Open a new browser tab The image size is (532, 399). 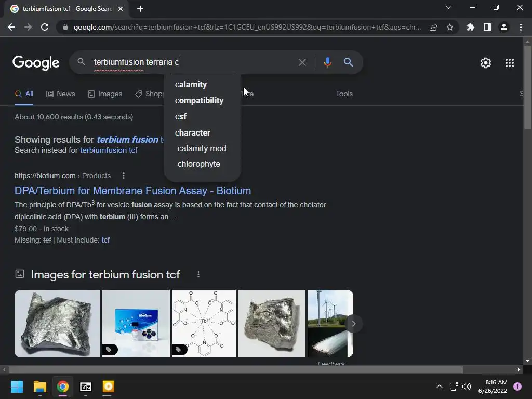(140, 9)
